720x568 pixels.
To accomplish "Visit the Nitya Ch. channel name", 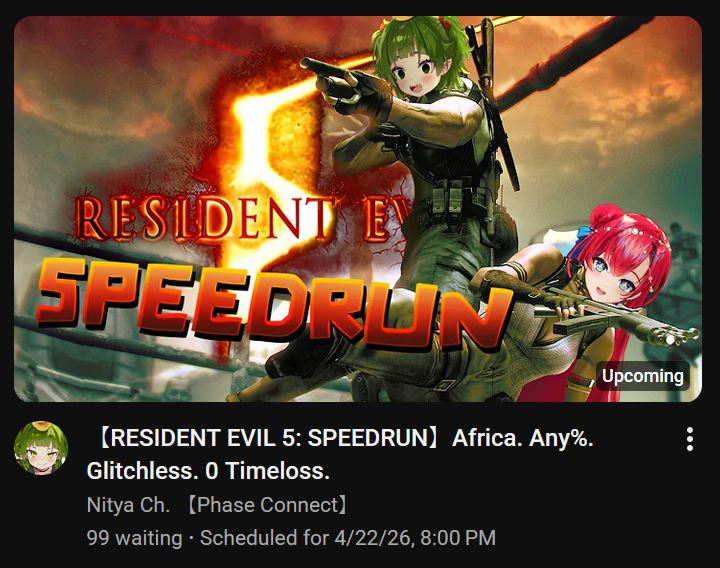I will [128, 505].
